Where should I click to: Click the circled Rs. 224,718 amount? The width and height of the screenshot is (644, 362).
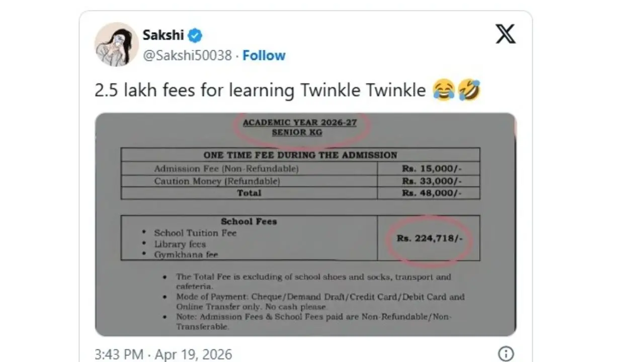click(x=429, y=238)
